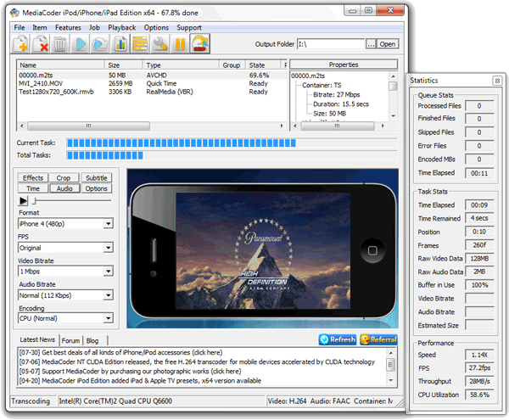This screenshot has width=509, height=420.
Task: Open the Video Bitrate dropdown showing 1 Mbps
Action: coord(65,272)
